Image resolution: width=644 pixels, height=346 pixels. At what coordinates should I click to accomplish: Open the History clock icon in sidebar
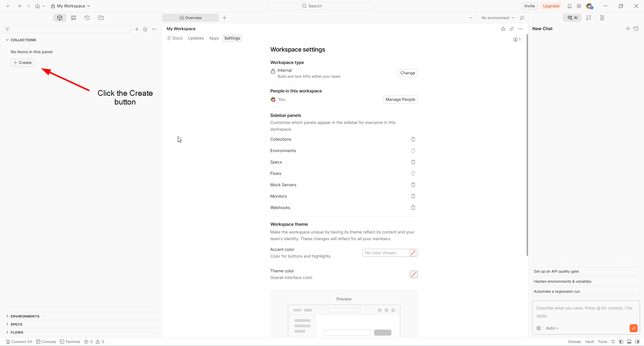point(87,18)
